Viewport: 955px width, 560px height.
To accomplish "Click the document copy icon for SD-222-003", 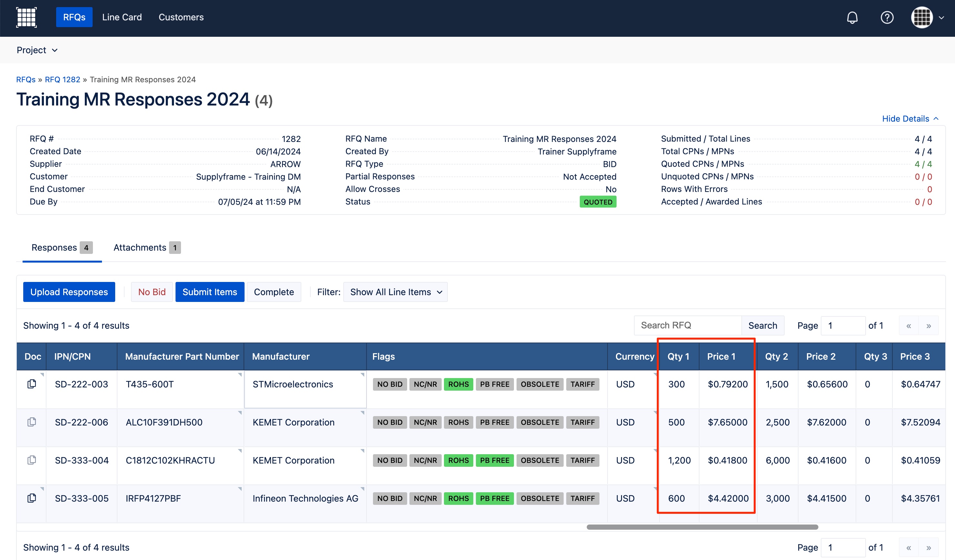I will (x=32, y=384).
